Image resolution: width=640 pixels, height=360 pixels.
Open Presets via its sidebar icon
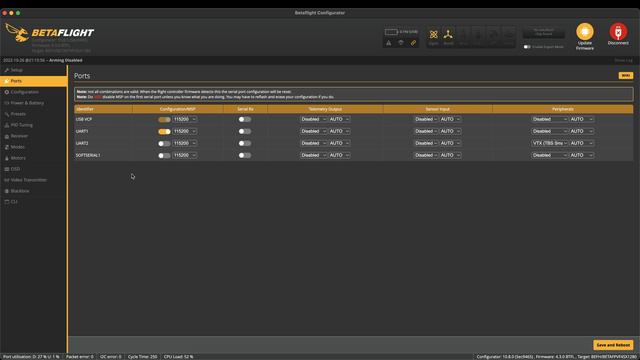click(7, 114)
